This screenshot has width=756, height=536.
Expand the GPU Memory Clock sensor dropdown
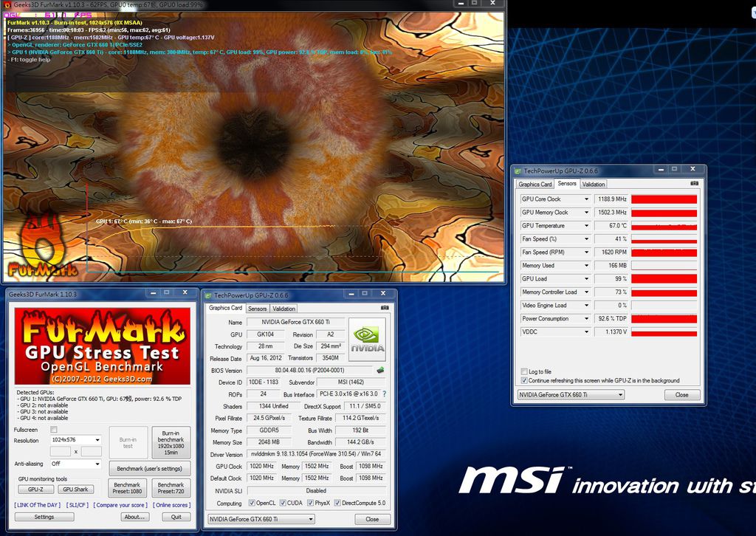[x=586, y=213]
